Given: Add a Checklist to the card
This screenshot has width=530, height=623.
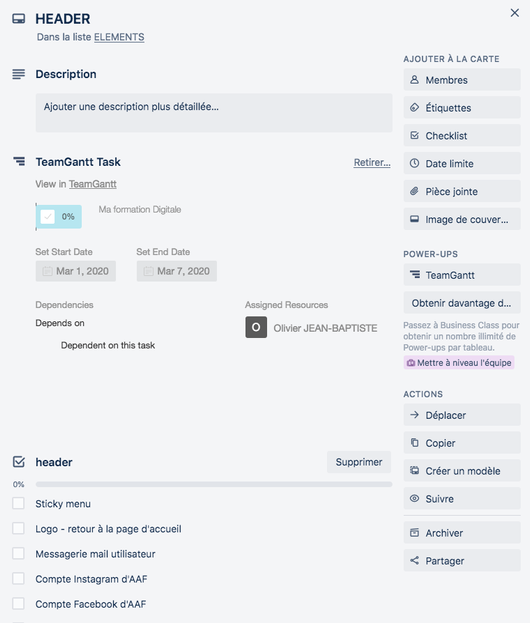Looking at the screenshot, I should [x=462, y=135].
